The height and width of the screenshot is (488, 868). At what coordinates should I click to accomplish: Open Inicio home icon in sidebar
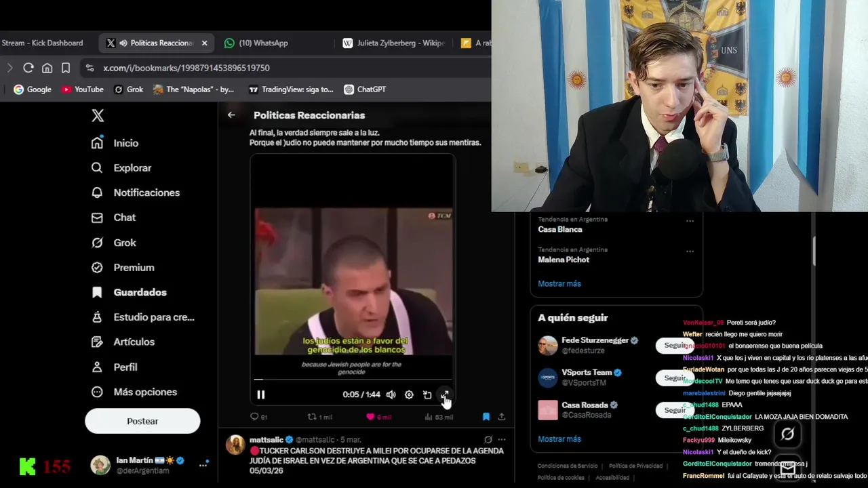tap(97, 143)
